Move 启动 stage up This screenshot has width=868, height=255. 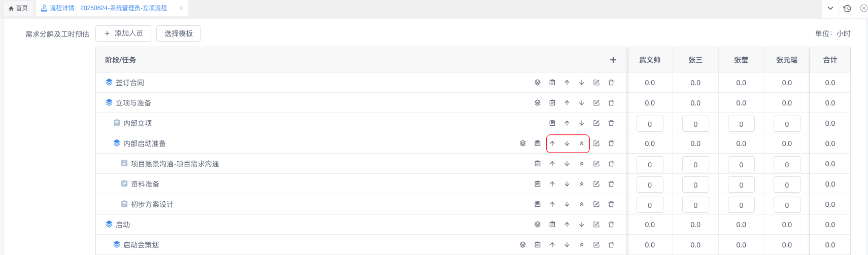[x=567, y=225]
